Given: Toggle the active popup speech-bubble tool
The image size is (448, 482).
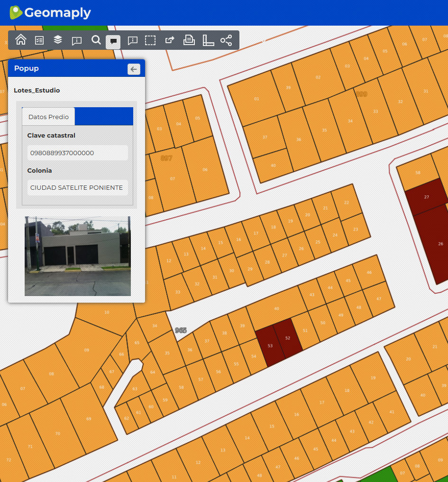Looking at the screenshot, I should point(113,41).
